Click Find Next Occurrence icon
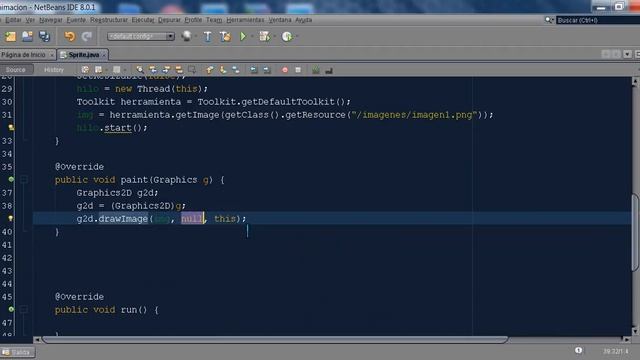The image size is (640, 360). point(166,70)
